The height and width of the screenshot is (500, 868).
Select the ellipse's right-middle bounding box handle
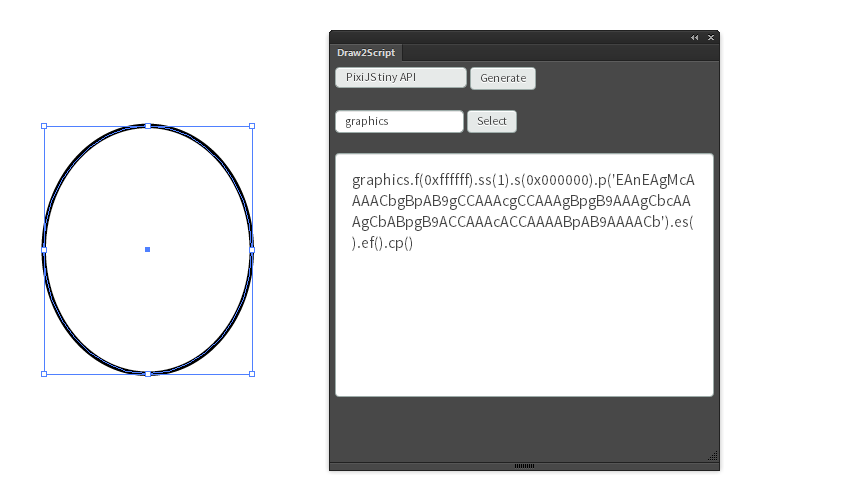252,250
